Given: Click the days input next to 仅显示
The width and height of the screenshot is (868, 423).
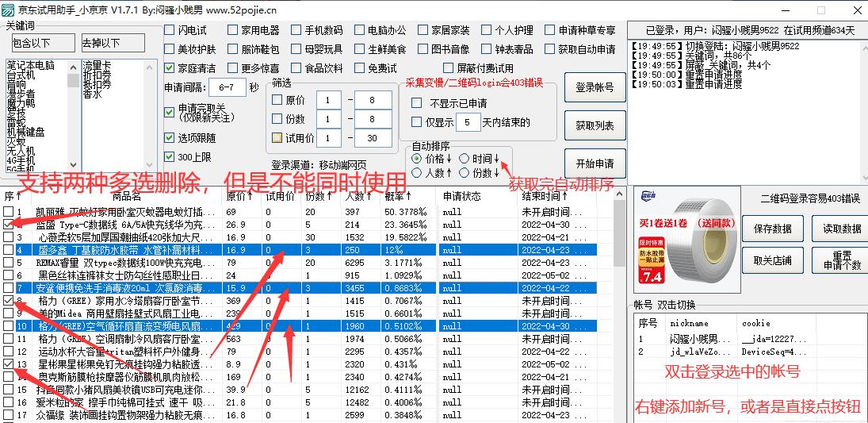Looking at the screenshot, I should tap(468, 122).
